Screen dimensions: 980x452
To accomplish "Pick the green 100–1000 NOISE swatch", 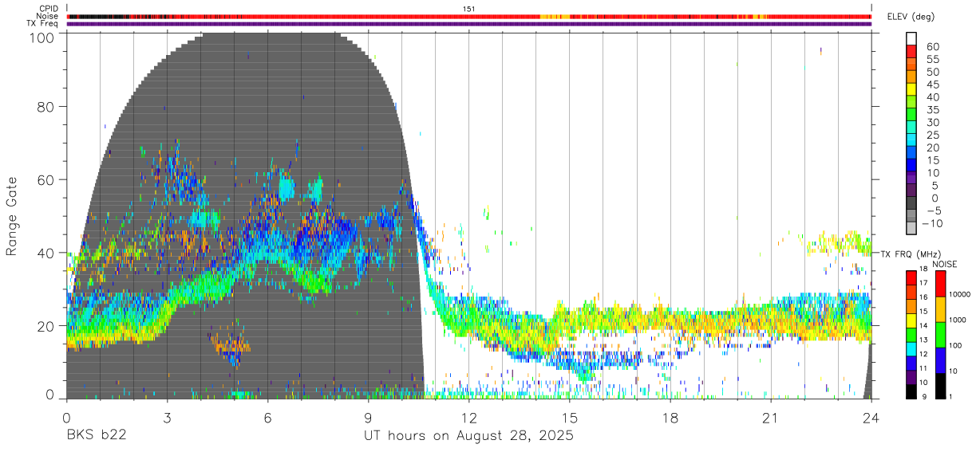I will click(940, 335).
